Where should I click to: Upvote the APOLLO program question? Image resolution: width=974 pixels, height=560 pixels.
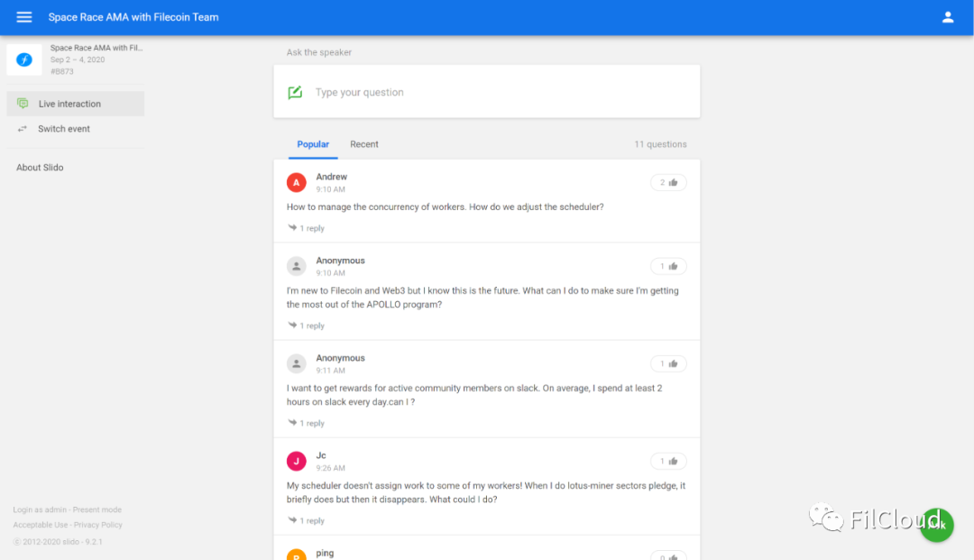pyautogui.click(x=668, y=266)
